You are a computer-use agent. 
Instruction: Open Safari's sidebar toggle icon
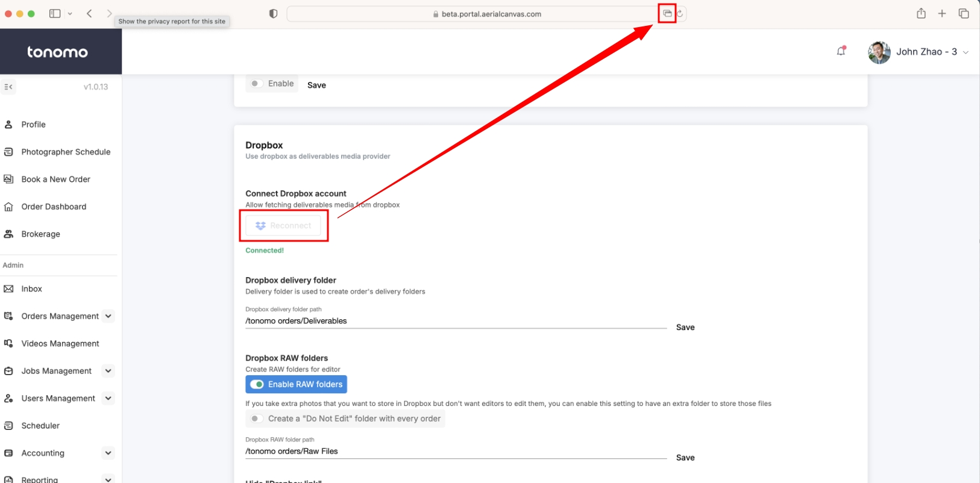[55, 13]
